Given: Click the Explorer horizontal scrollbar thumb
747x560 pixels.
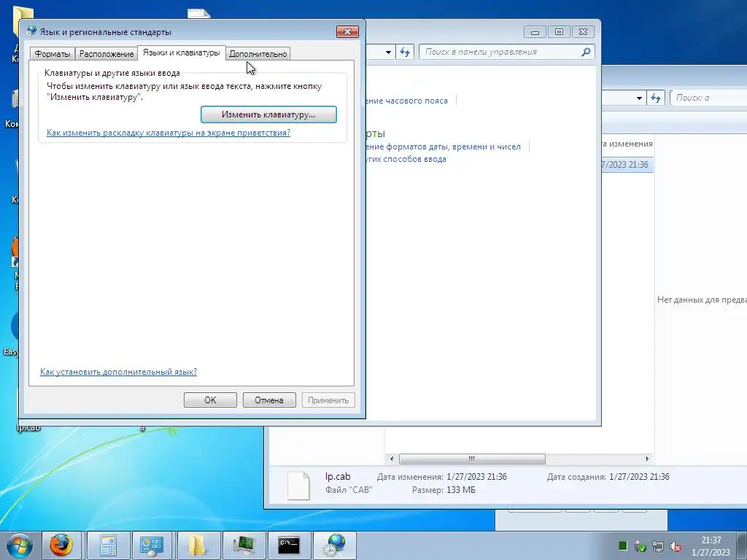Looking at the screenshot, I should (472, 459).
